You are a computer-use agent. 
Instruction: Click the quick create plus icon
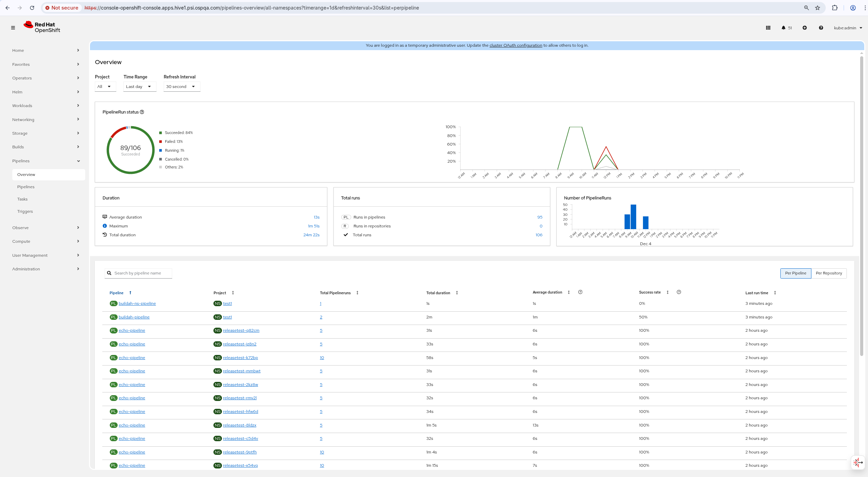click(x=805, y=28)
